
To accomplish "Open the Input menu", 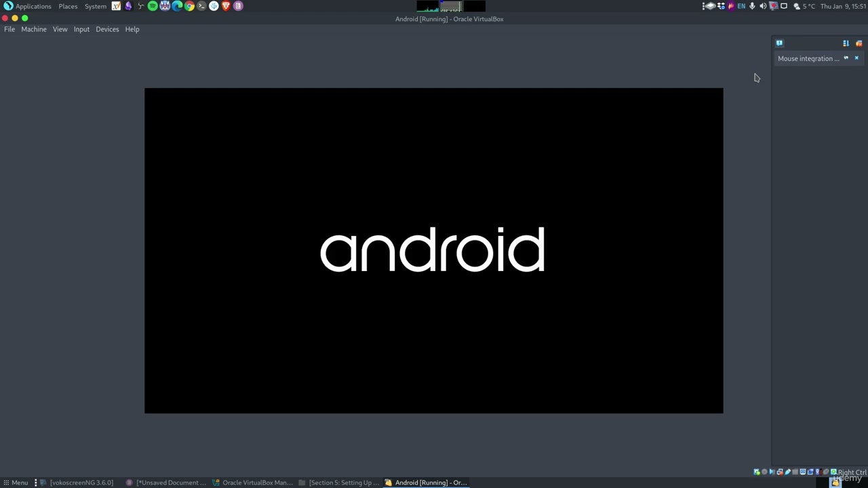I will pyautogui.click(x=81, y=29).
